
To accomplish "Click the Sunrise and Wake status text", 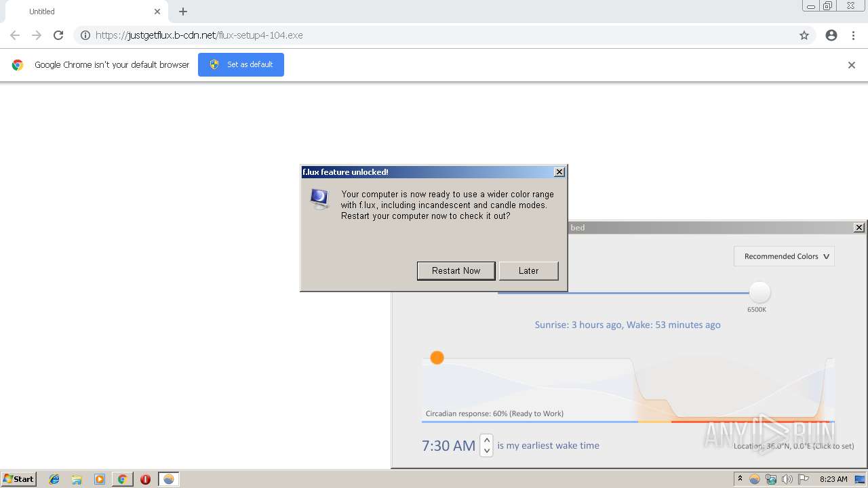I will tap(627, 325).
